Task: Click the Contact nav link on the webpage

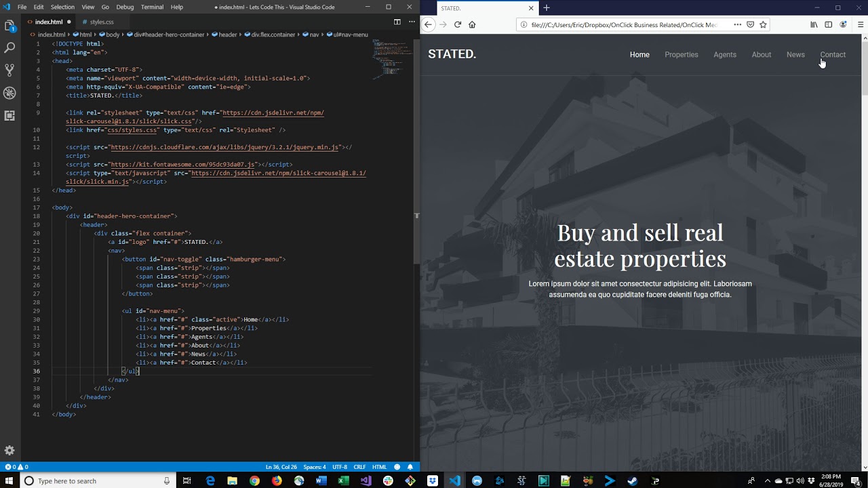Action: 833,55
